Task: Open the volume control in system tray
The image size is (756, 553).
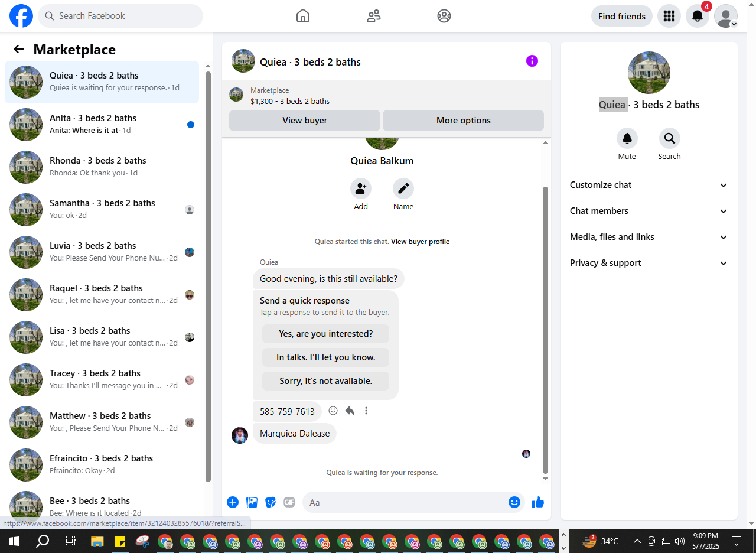Action: pos(680,541)
